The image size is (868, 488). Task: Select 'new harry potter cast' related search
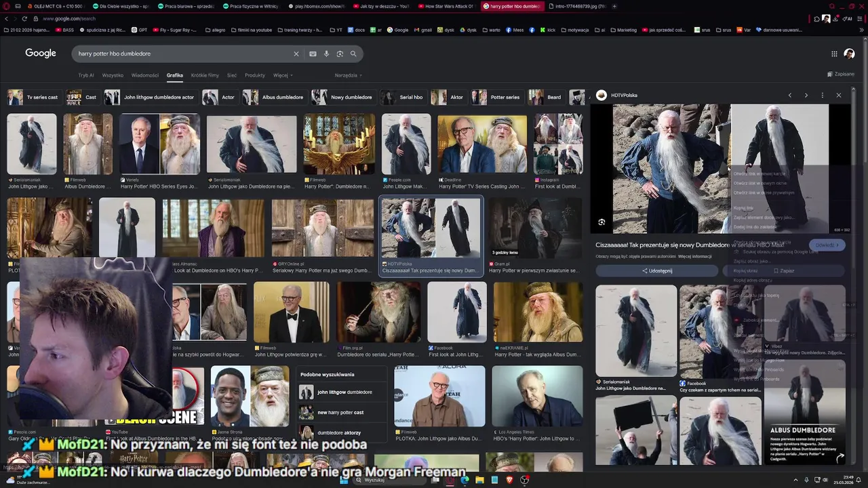point(342,412)
